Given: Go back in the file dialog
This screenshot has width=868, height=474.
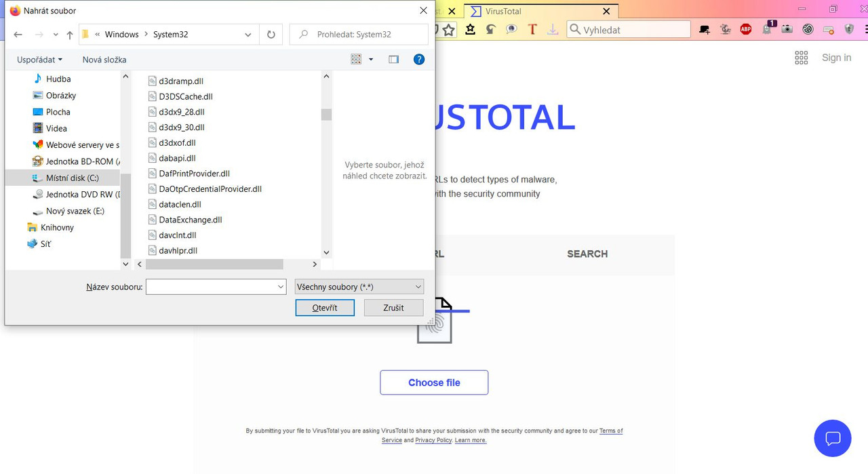Looking at the screenshot, I should coord(18,35).
